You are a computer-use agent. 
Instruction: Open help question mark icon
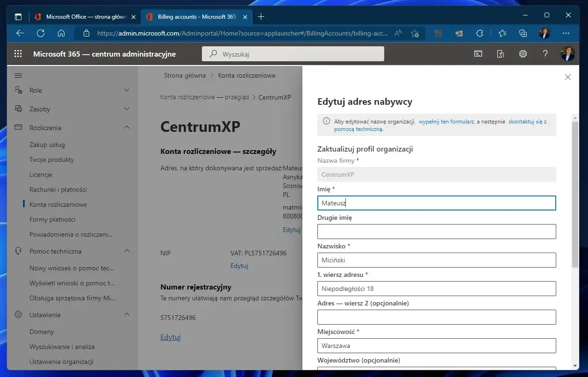point(545,54)
